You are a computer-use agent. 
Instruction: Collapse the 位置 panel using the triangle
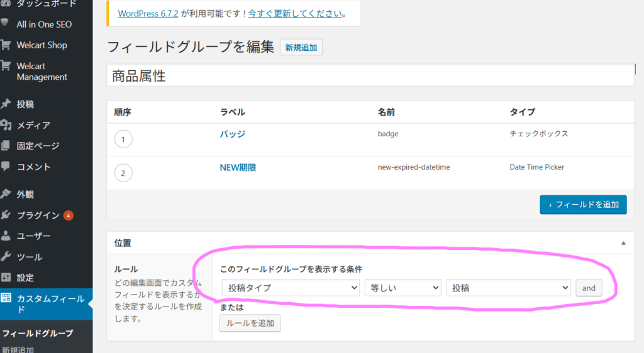pos(623,242)
